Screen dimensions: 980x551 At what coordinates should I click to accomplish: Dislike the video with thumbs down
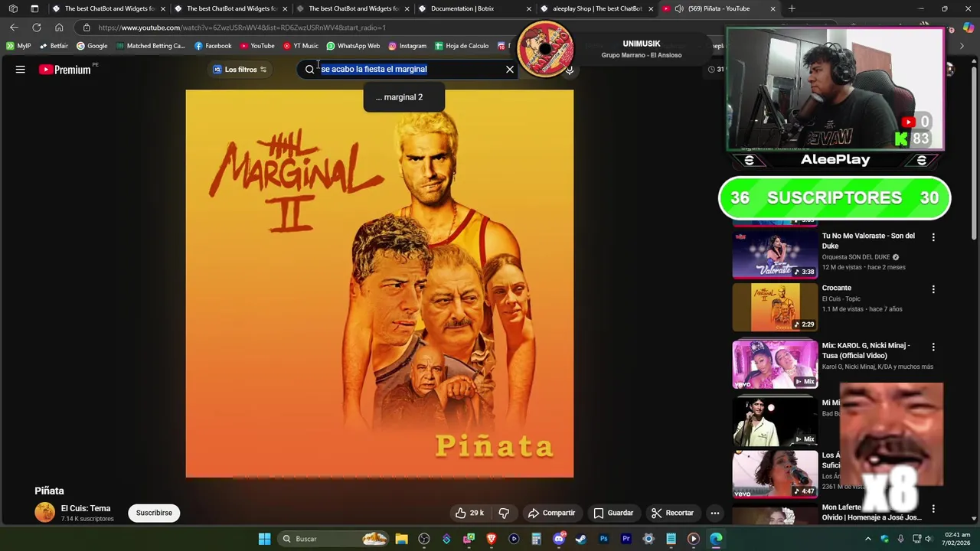[x=504, y=513]
